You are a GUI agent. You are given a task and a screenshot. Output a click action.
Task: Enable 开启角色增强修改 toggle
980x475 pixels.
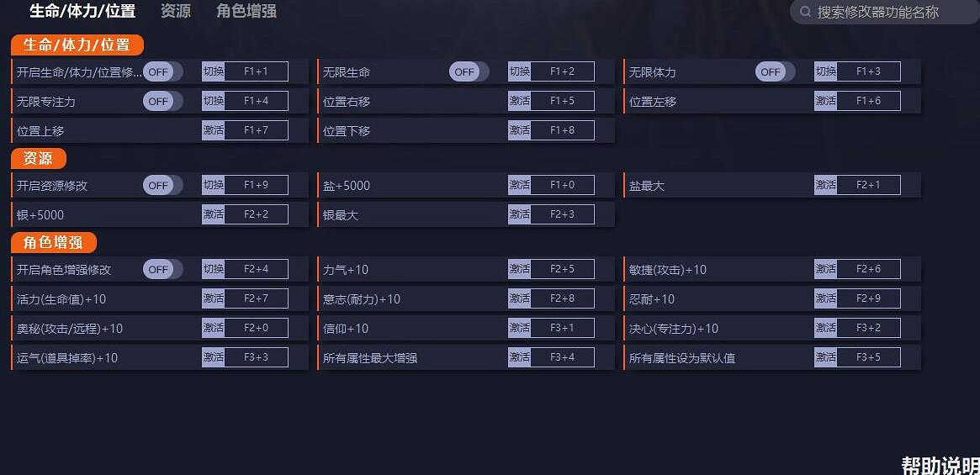(162, 269)
